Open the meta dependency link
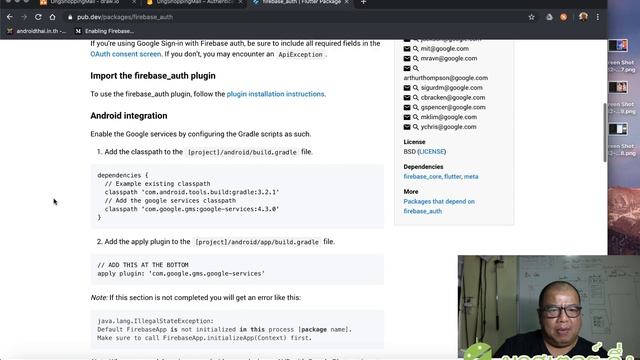 click(471, 177)
